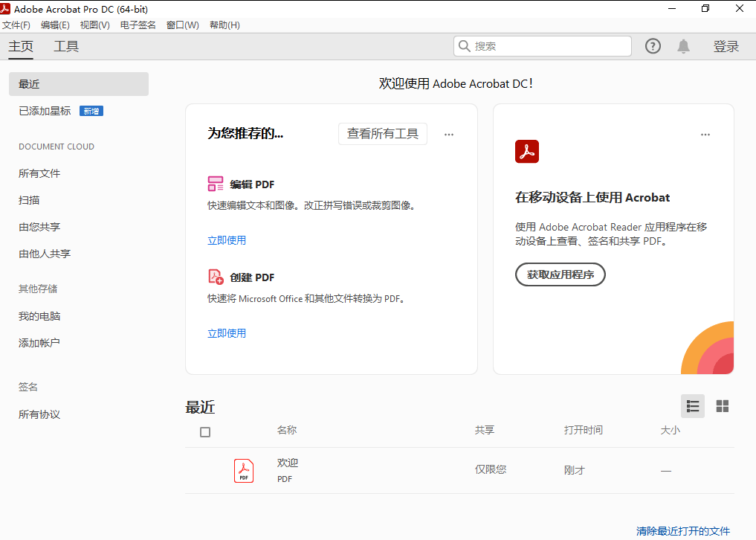The width and height of the screenshot is (756, 540).
Task: Select 我的电脑 in the sidebar
Action: tap(39, 316)
